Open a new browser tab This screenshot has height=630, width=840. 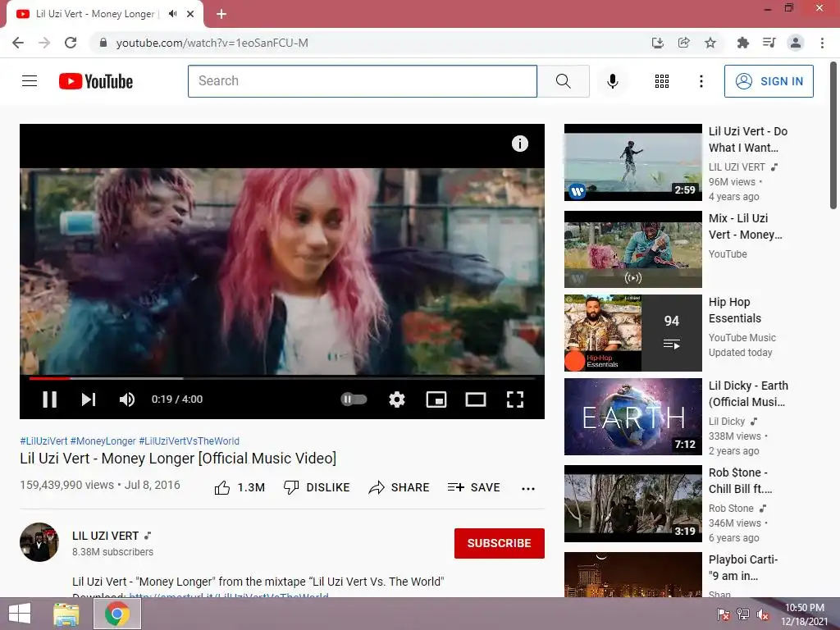pos(221,14)
